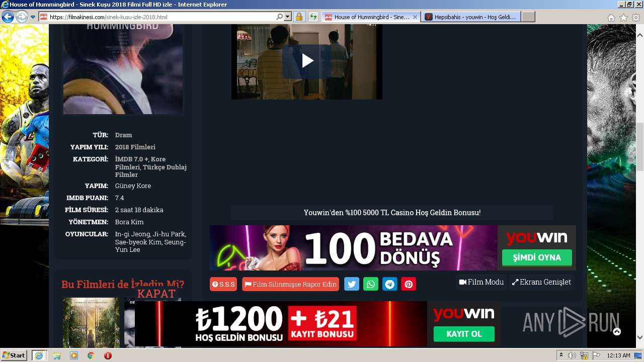Click the address bar URL field
644x362 pixels.
coord(161,17)
